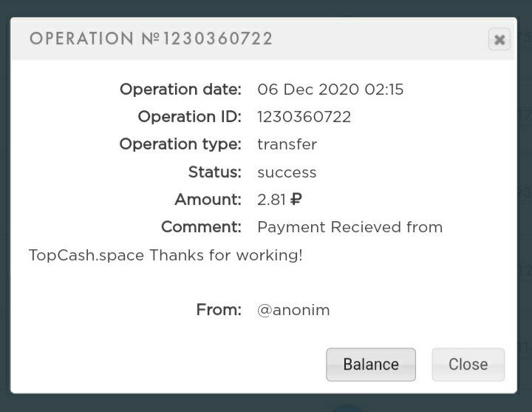
Task: Click the "From:" label
Action: [219, 310]
